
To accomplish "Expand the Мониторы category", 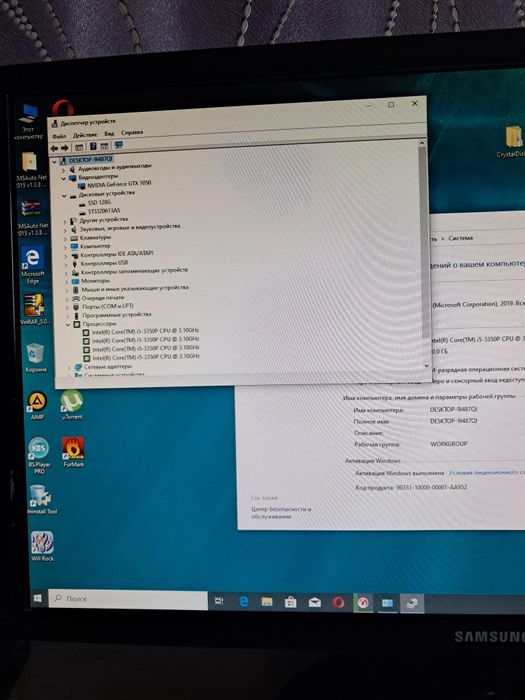I will (67, 282).
